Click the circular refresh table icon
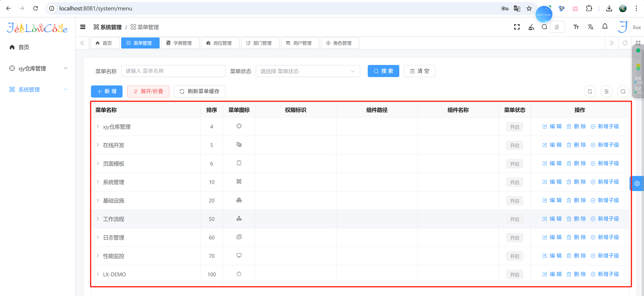This screenshot has height=296, width=644. [x=590, y=92]
